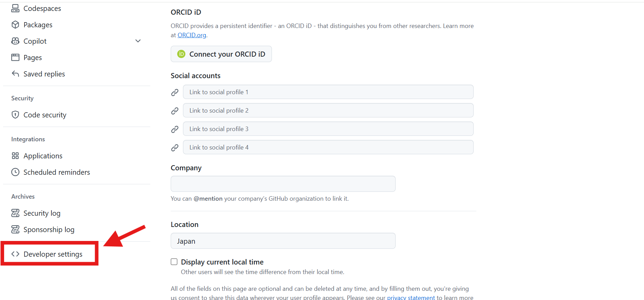Click the Developer settings code icon

[x=15, y=254]
